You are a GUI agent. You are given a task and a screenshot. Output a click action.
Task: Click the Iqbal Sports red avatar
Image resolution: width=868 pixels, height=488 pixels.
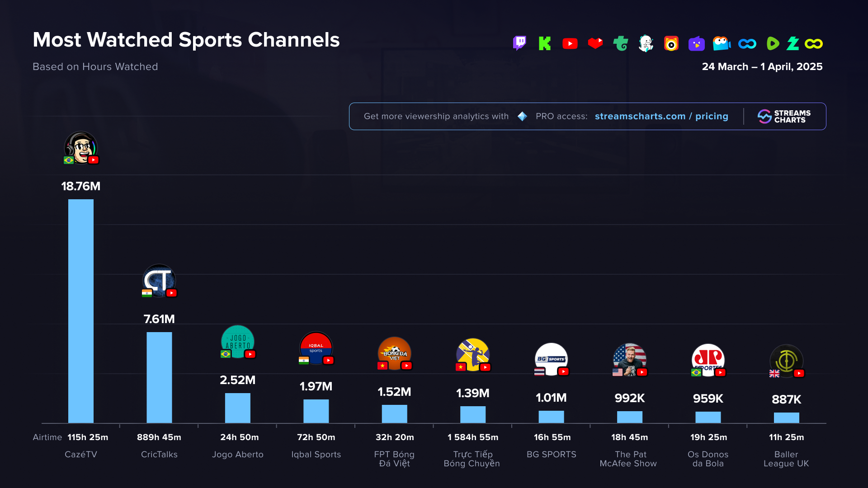tap(316, 348)
